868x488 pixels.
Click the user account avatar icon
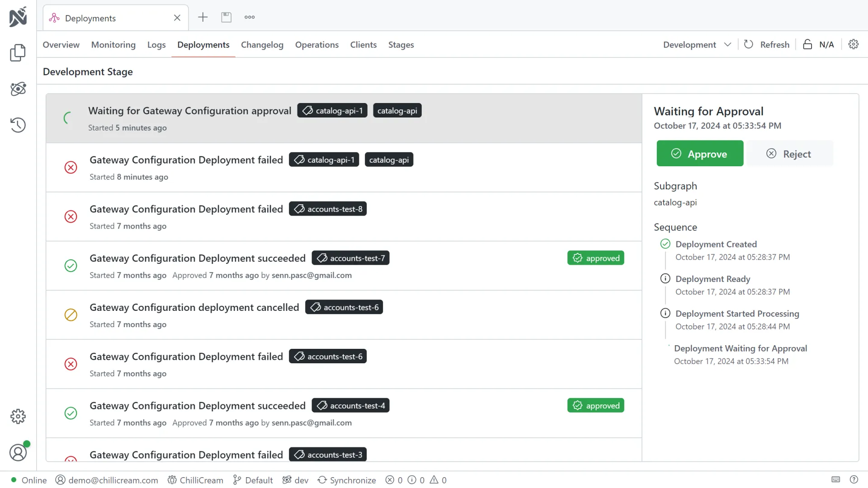tap(18, 452)
